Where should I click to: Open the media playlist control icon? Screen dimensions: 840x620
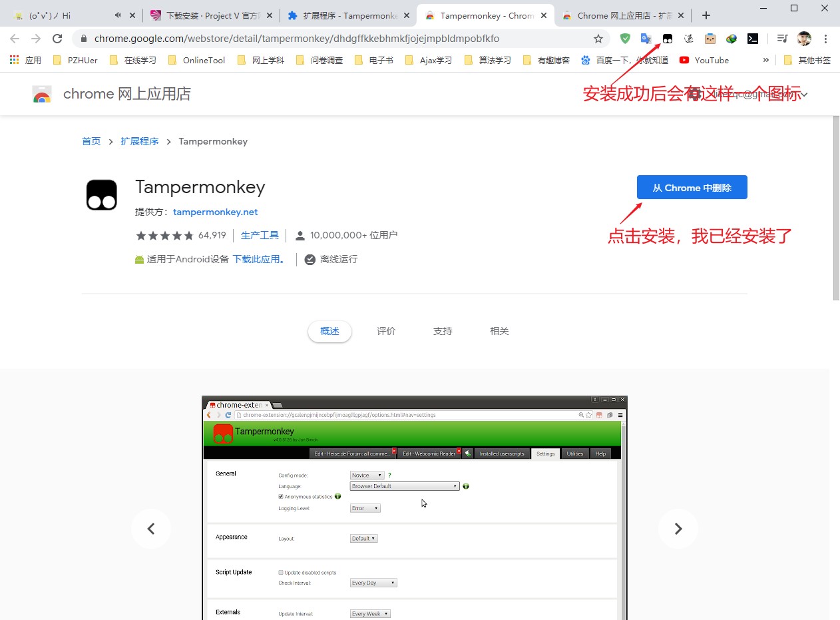783,39
